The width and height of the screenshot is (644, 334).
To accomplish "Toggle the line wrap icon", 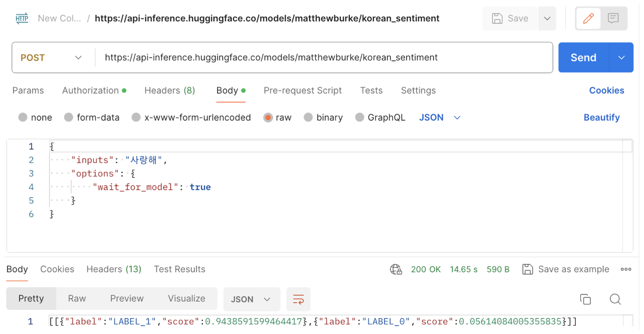I will pyautogui.click(x=298, y=299).
